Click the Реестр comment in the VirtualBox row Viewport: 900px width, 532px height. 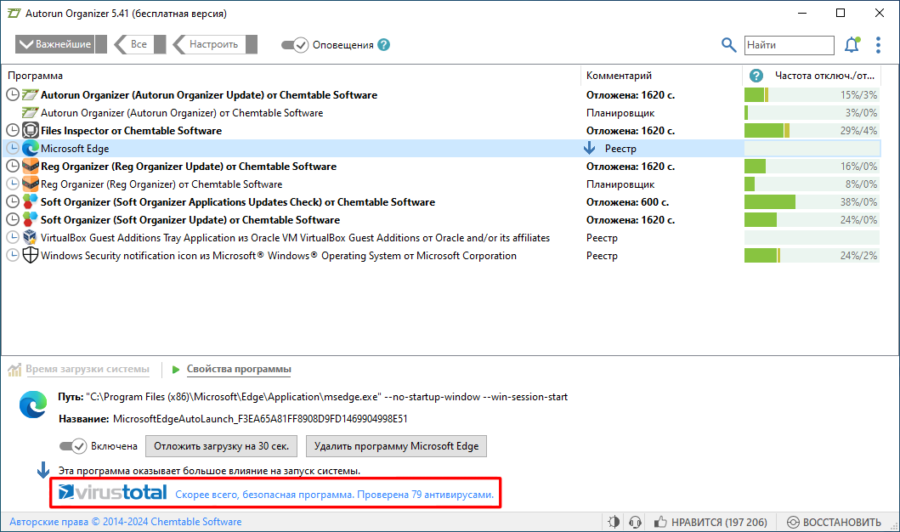click(602, 237)
